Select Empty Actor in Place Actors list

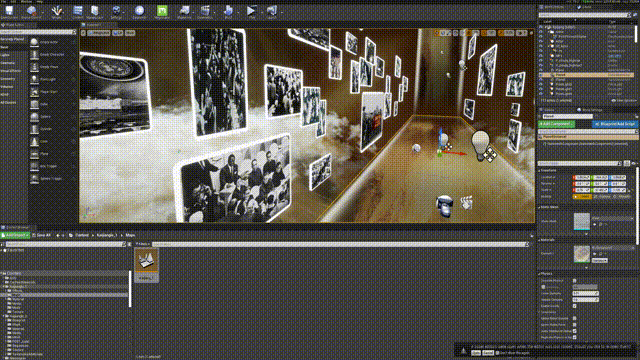pos(53,42)
